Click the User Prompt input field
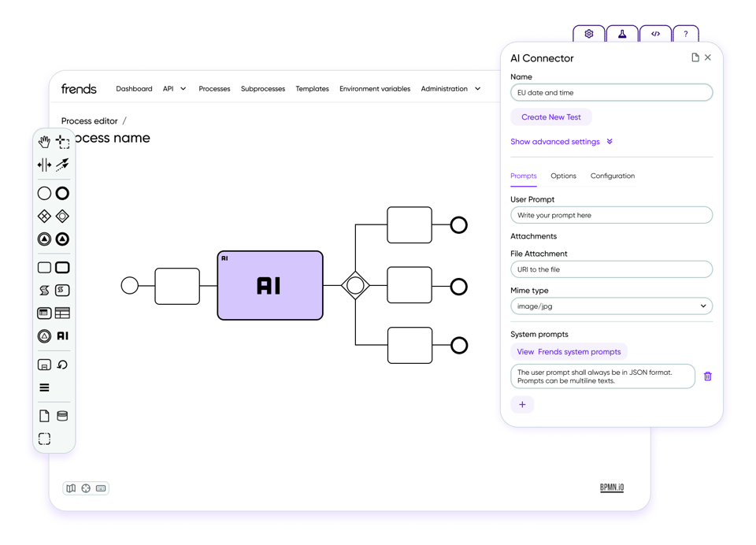 click(x=611, y=215)
